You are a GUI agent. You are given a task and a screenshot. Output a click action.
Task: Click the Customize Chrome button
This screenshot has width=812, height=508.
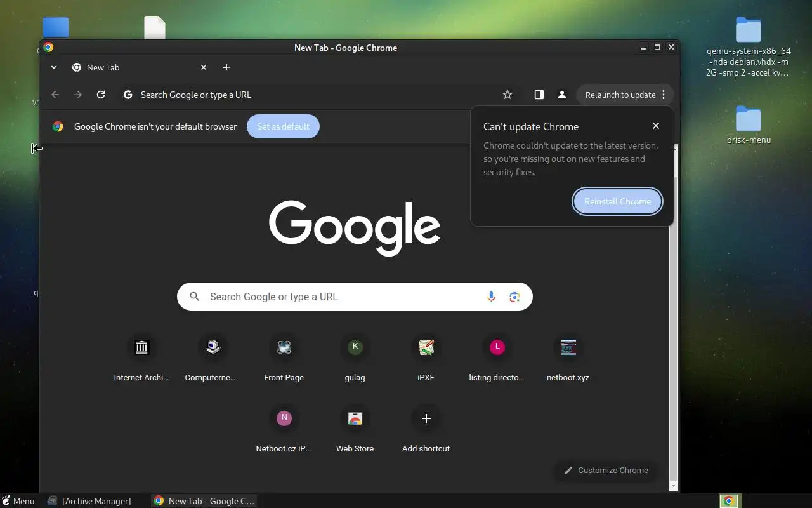coord(606,471)
